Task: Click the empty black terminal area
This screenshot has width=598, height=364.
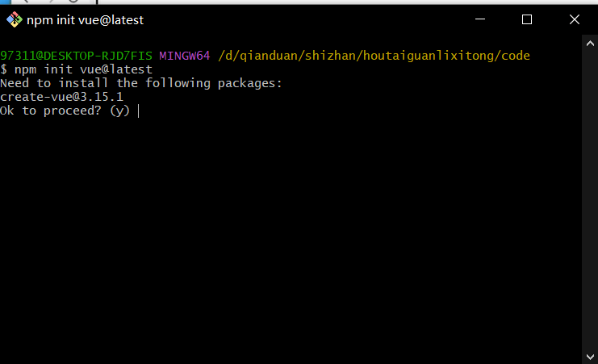Action: pos(290,236)
